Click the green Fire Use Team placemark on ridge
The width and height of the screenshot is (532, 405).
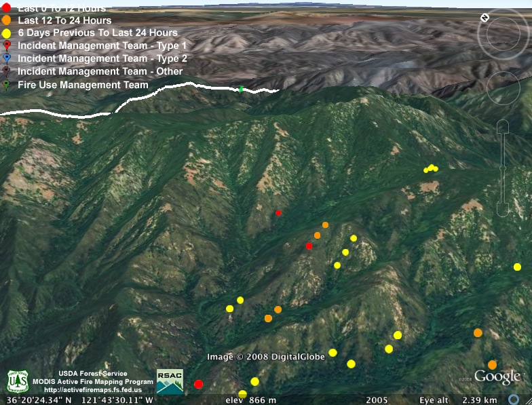[x=241, y=89]
